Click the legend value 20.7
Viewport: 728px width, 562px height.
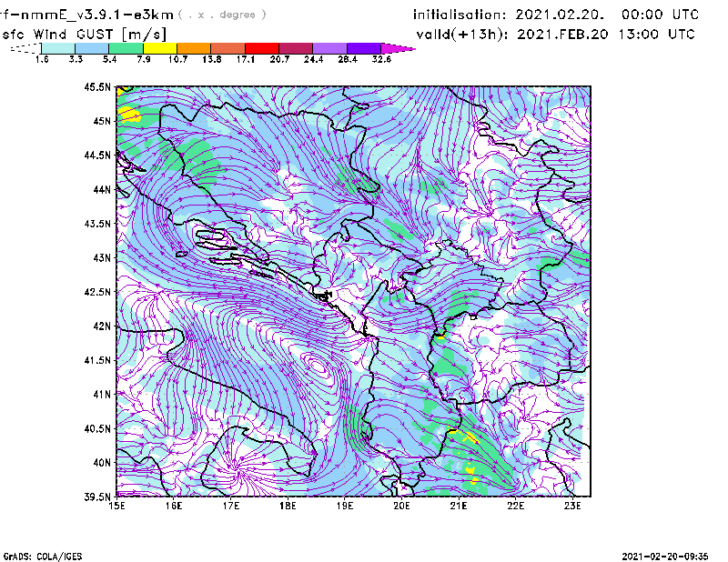279,59
